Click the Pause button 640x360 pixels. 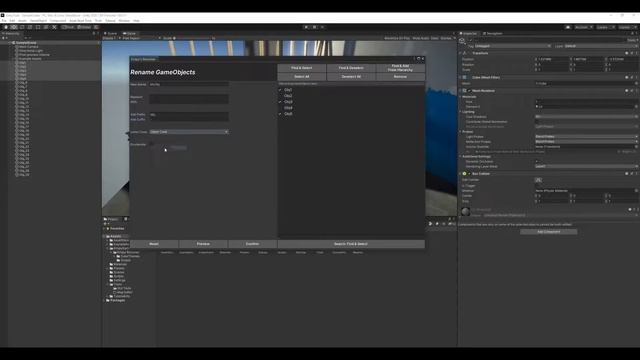click(314, 27)
